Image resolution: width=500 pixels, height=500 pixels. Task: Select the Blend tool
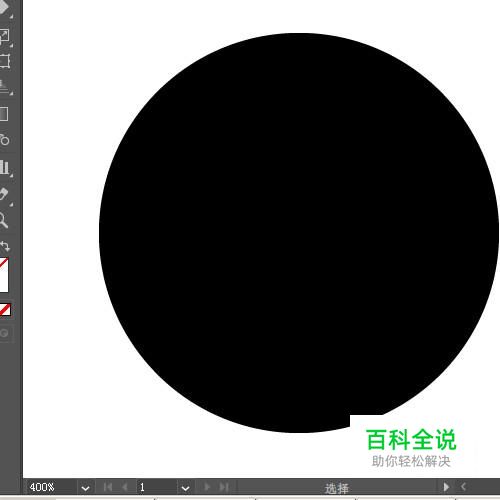point(4,140)
